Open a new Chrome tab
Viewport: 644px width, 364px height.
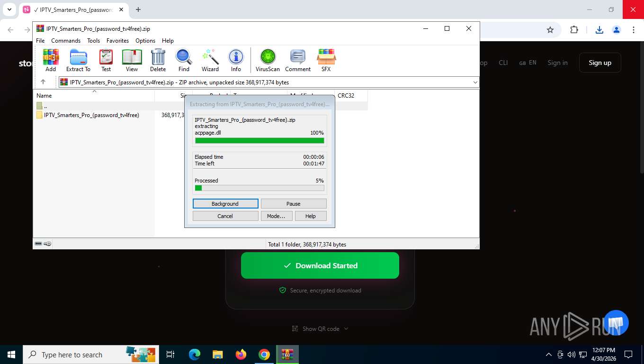point(138,9)
